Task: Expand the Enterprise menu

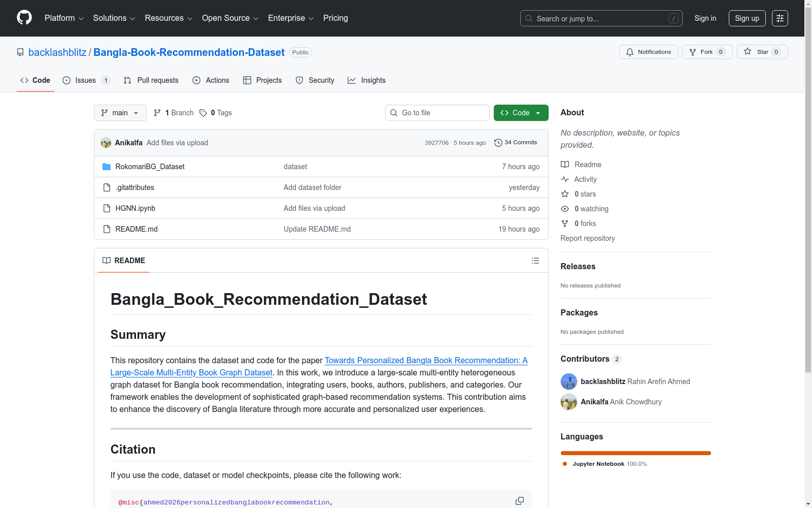Action: [291, 18]
